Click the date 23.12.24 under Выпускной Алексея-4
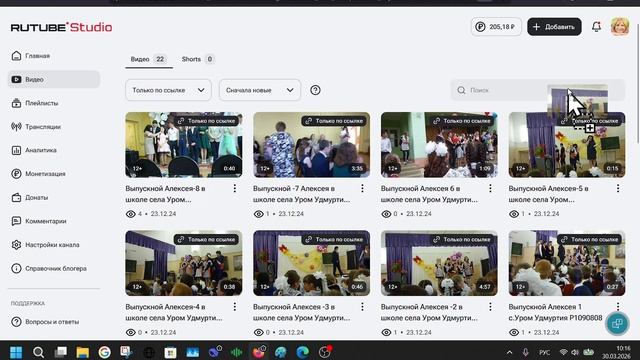640x360 pixels. (163, 333)
